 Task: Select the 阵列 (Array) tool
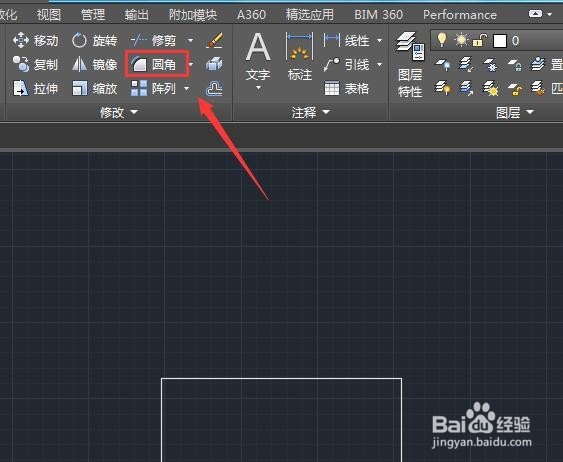click(153, 88)
